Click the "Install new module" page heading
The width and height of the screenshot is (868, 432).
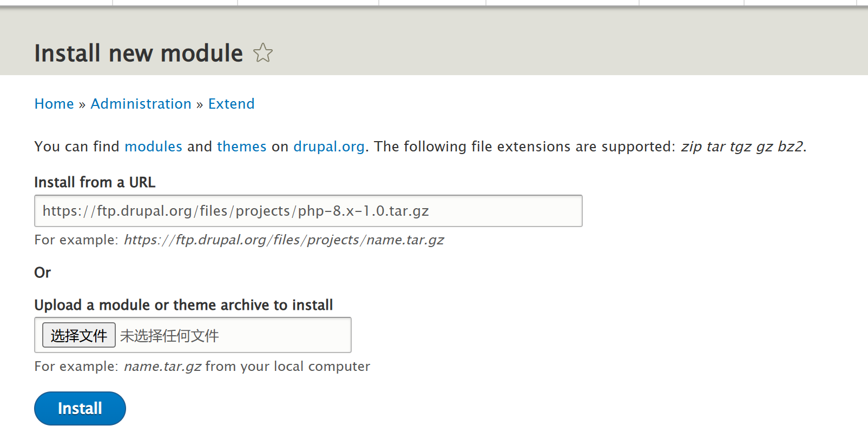pyautogui.click(x=139, y=53)
